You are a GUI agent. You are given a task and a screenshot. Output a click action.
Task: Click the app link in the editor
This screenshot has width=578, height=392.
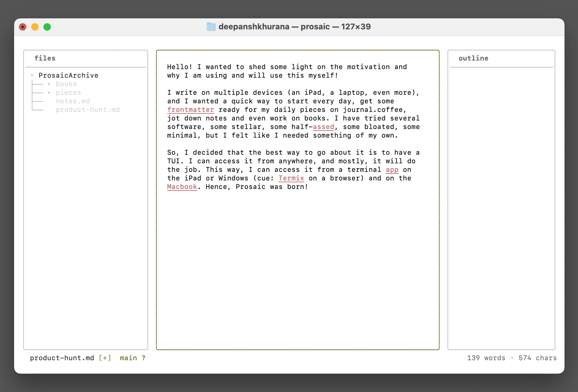pyautogui.click(x=392, y=169)
